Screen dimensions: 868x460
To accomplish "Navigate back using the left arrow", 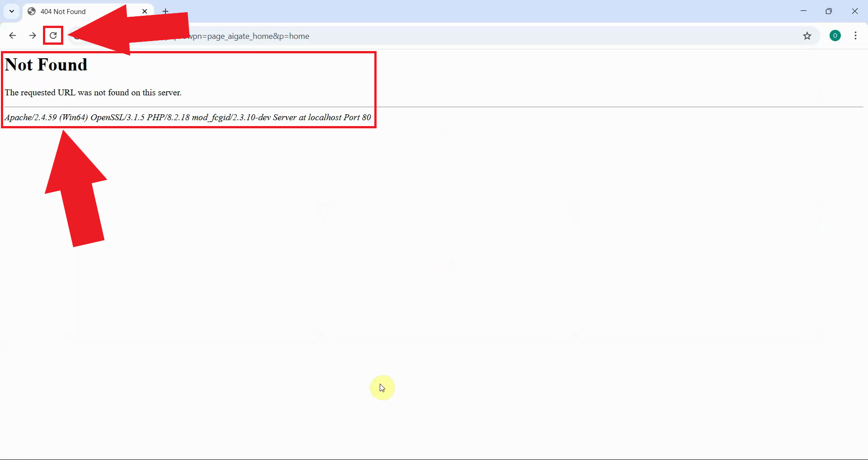I will point(12,35).
